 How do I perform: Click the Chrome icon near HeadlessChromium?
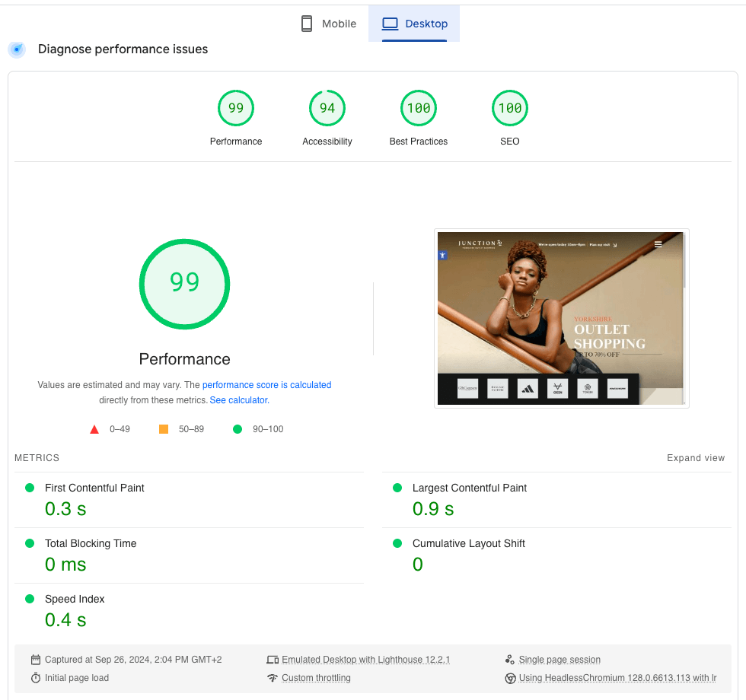(x=511, y=679)
